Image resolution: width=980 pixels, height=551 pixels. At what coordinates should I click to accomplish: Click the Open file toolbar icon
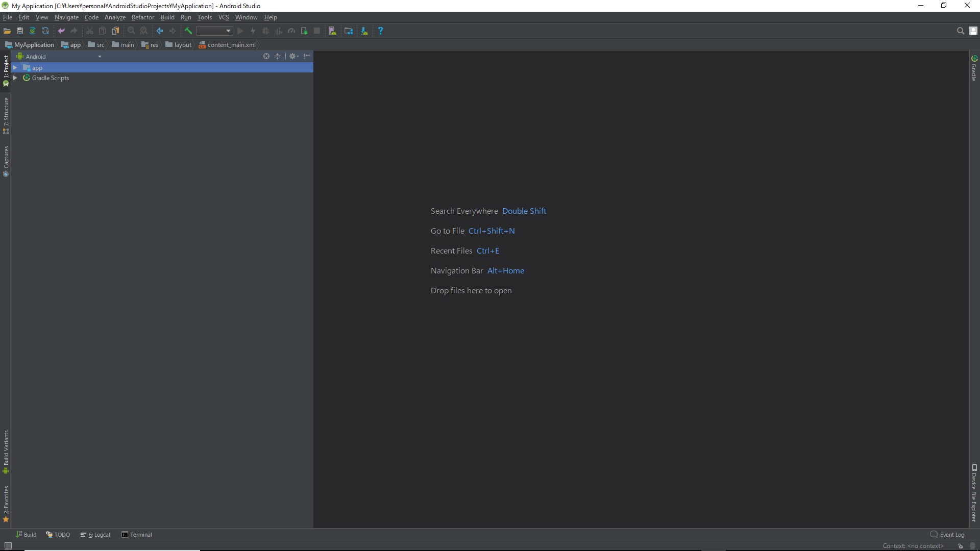click(x=7, y=31)
